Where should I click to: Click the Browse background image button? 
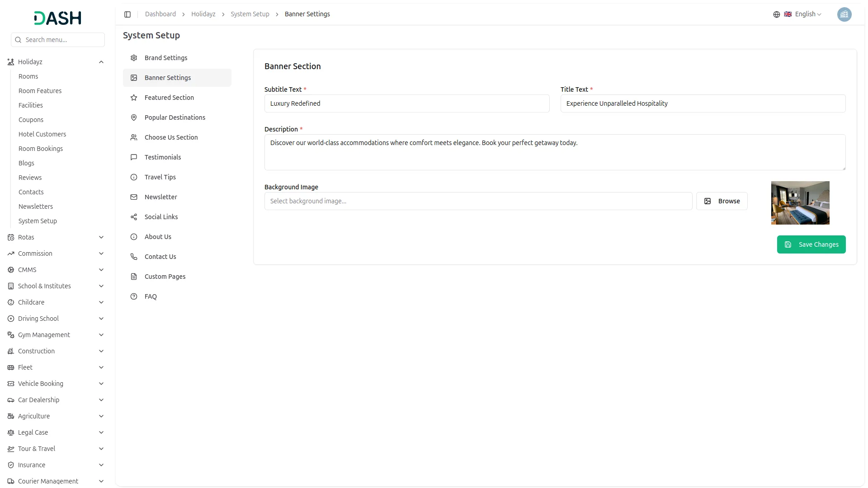(722, 201)
